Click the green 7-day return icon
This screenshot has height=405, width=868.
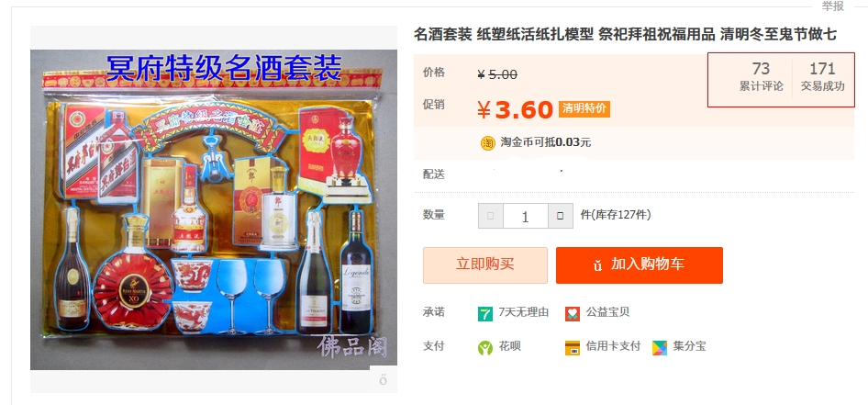pyautogui.click(x=485, y=313)
